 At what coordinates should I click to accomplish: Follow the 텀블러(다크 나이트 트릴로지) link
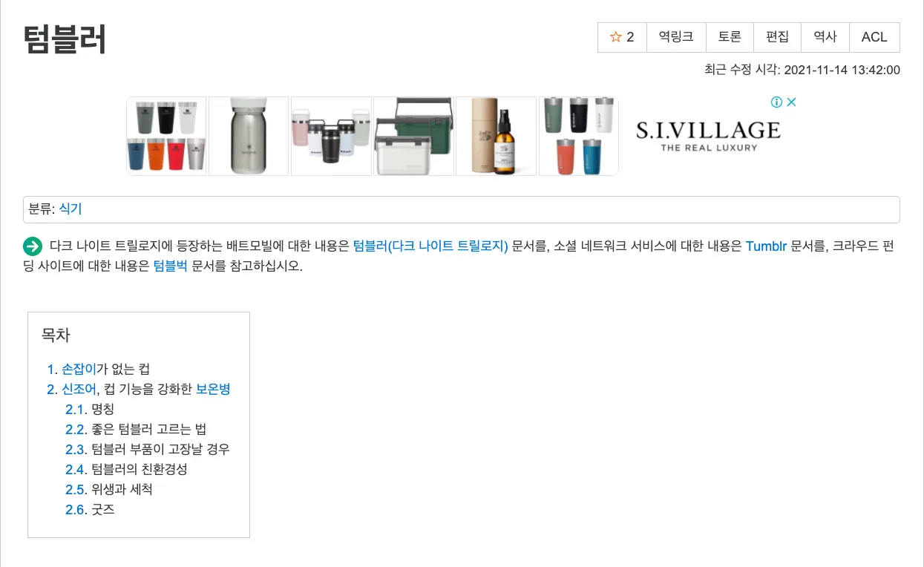pos(430,246)
